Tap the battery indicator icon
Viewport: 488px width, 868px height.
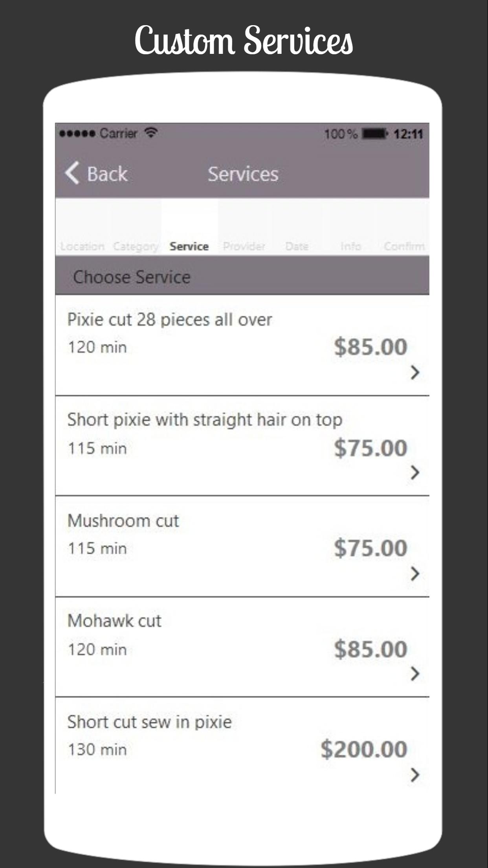click(x=374, y=134)
